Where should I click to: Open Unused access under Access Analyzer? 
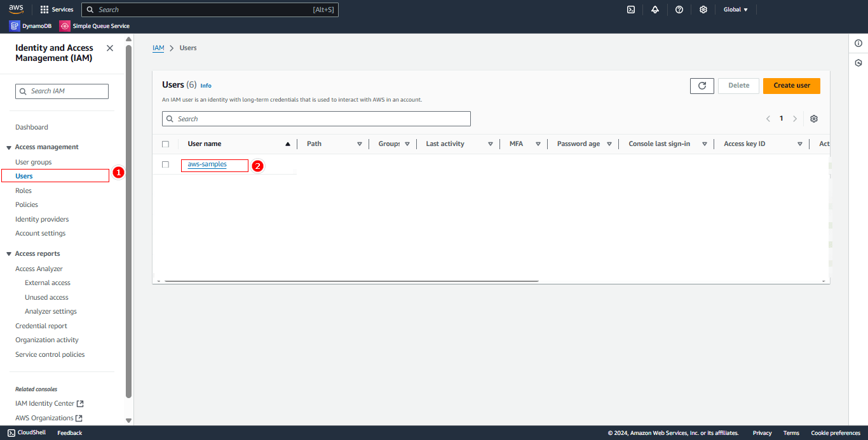(x=46, y=297)
